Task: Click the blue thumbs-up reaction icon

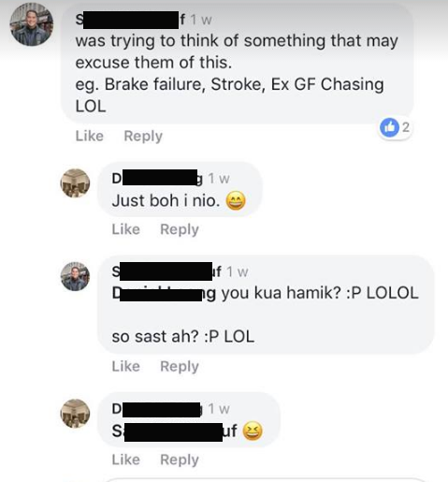Action: [389, 127]
